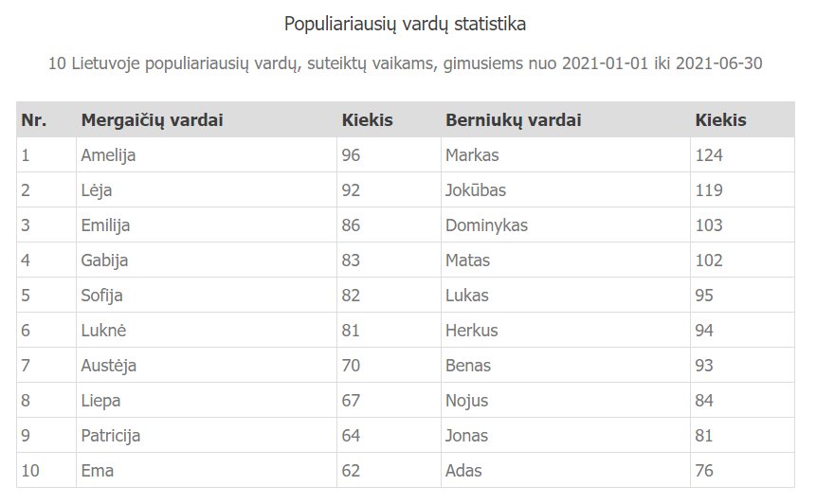Click the count 76 next to Adas
Screen dimensions: 816x504
[x=704, y=470]
